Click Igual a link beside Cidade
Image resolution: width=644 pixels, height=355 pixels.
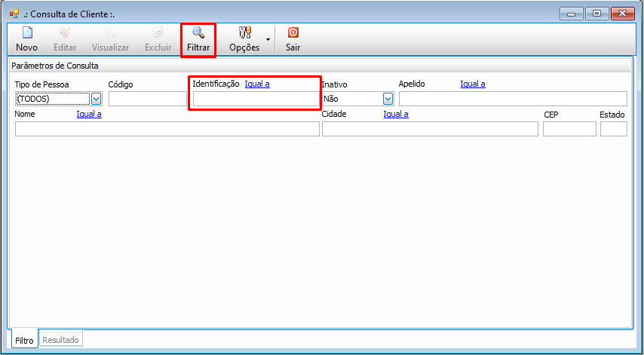pyautogui.click(x=396, y=114)
